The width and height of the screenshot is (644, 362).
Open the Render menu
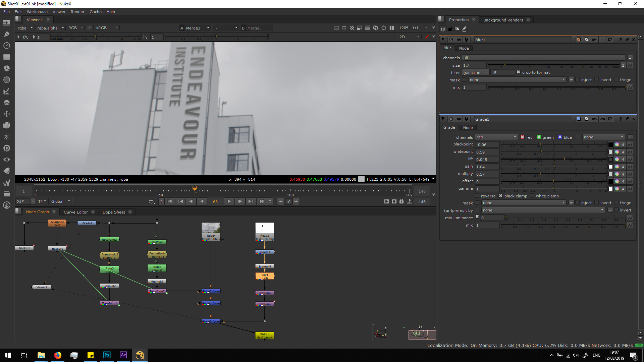coord(77,12)
